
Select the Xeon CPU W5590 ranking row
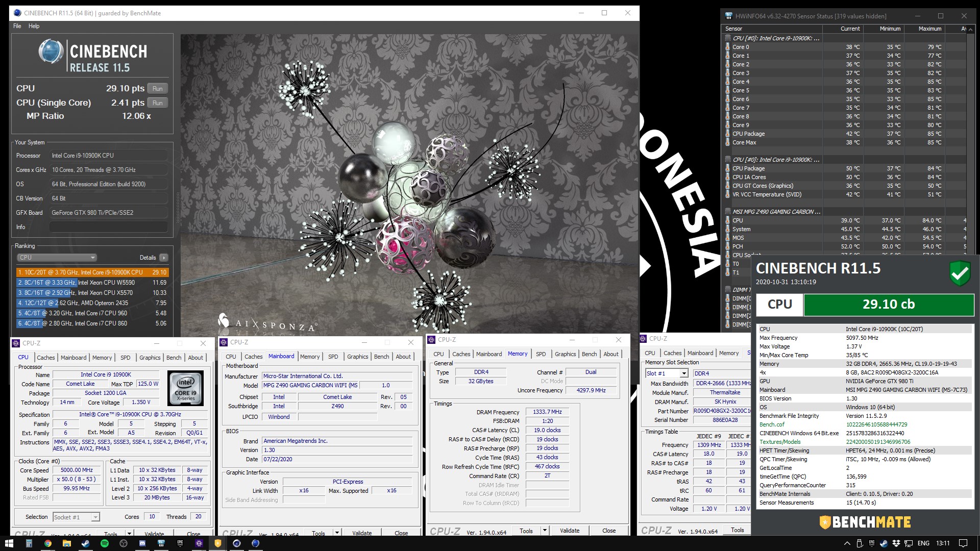(x=92, y=283)
